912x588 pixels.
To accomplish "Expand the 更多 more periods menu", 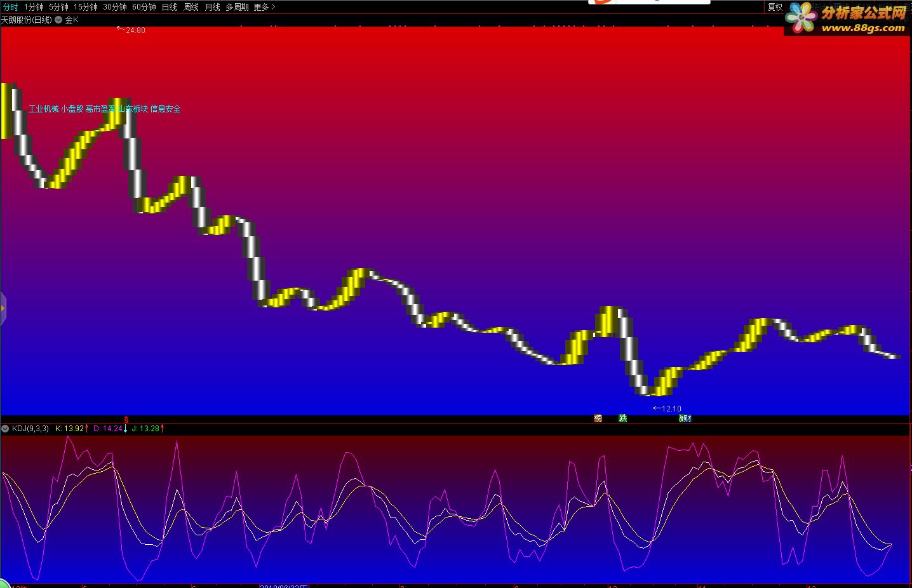I will (x=264, y=7).
